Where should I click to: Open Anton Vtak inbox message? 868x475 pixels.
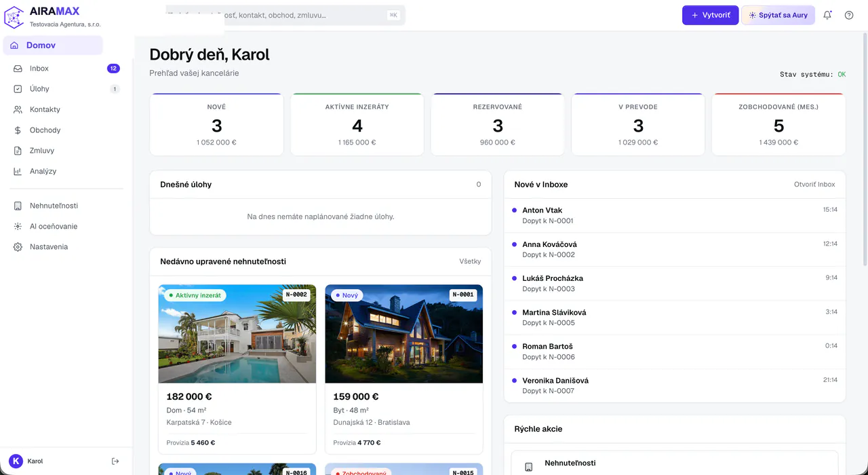[675, 216]
